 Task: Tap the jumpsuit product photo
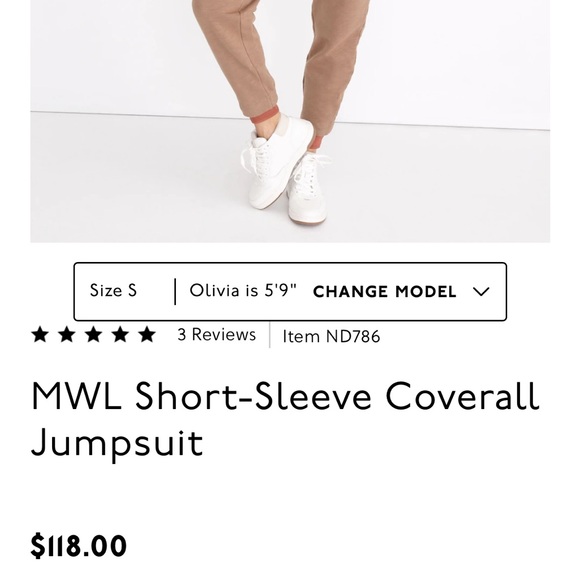290,121
